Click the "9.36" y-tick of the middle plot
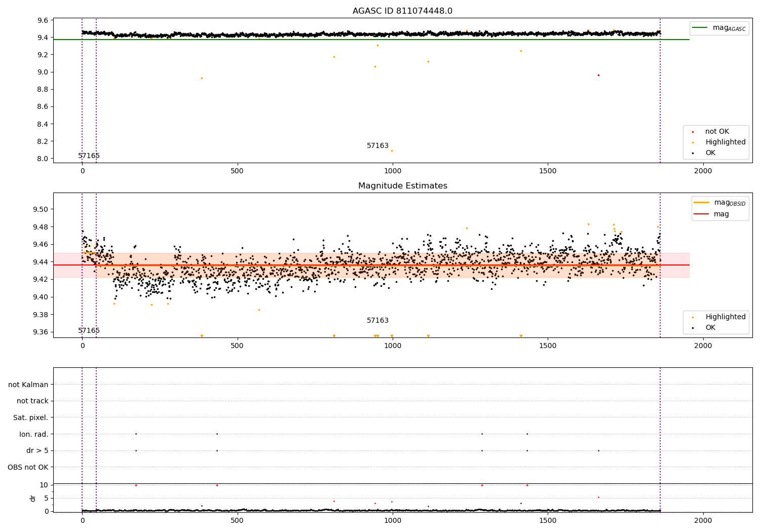 pyautogui.click(x=41, y=332)
